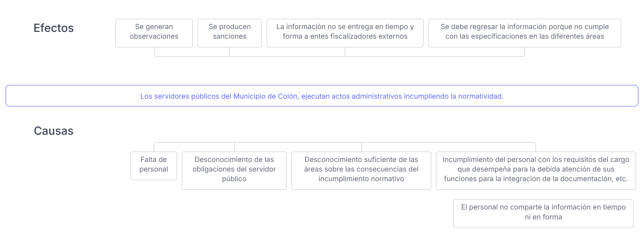Select the "Se generan observaciones" effect box
Image resolution: width=644 pixels, height=247 pixels.
154,33
